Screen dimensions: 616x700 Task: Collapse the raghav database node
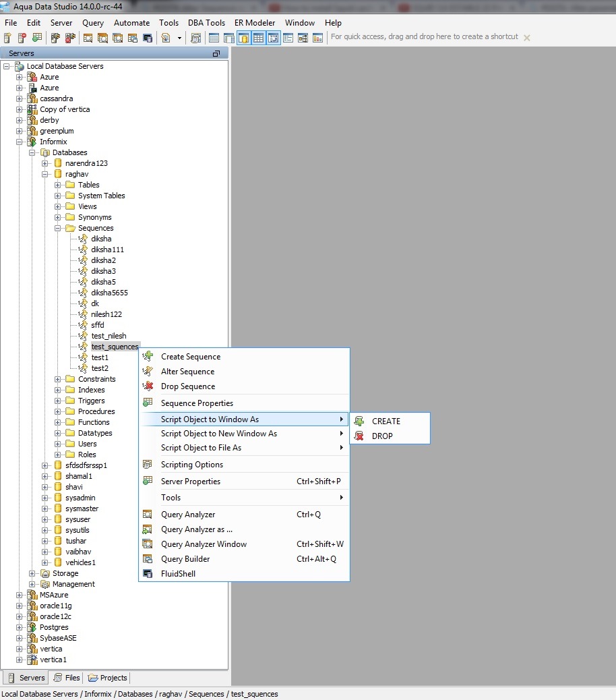tap(44, 174)
